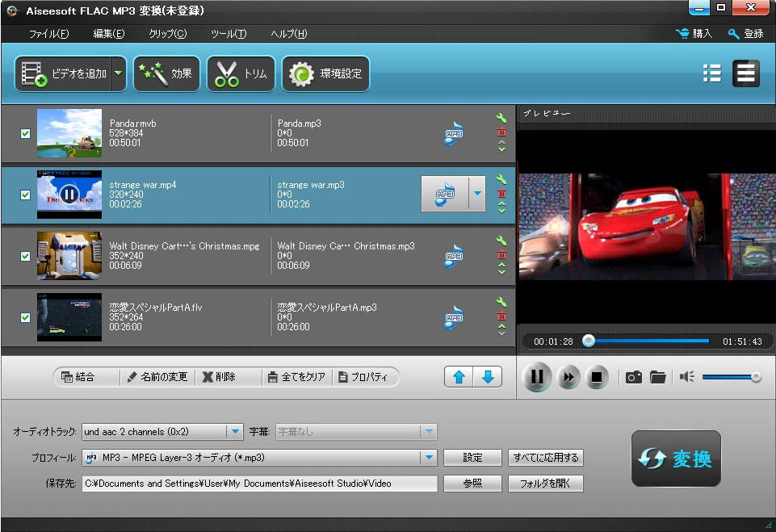The width and height of the screenshot is (776, 532).
Task: Open the Help (ヘルプ) menu
Action: pos(289,34)
